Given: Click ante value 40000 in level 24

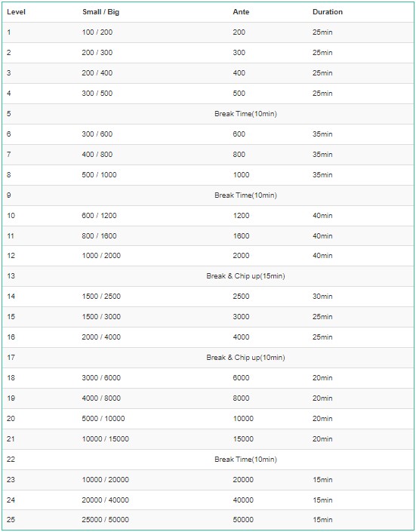Looking at the screenshot, I should point(243,500).
